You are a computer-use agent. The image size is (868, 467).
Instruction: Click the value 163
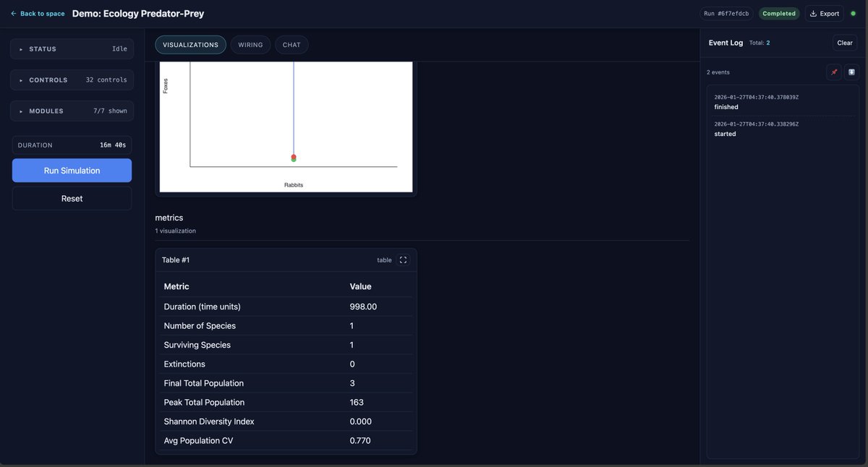(357, 403)
